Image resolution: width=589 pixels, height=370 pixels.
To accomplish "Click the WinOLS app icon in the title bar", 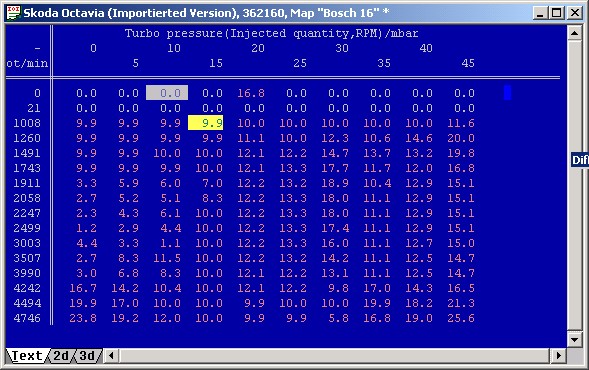I will [x=13, y=13].
